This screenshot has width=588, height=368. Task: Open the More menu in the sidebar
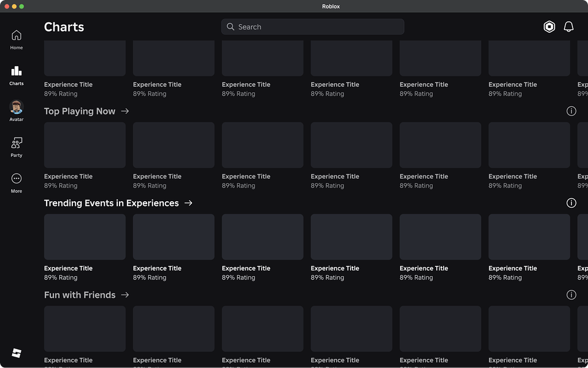click(16, 182)
